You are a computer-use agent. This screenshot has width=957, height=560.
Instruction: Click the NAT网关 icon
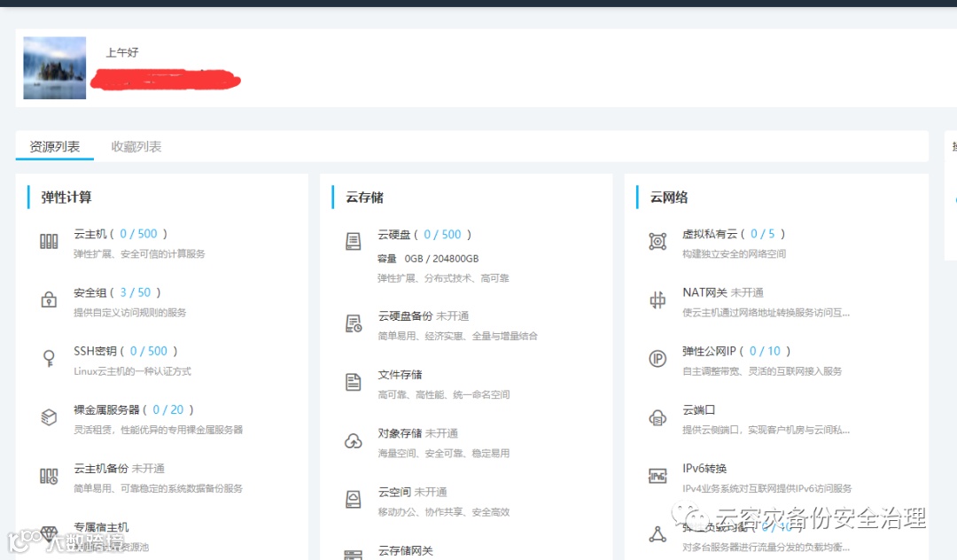click(657, 299)
